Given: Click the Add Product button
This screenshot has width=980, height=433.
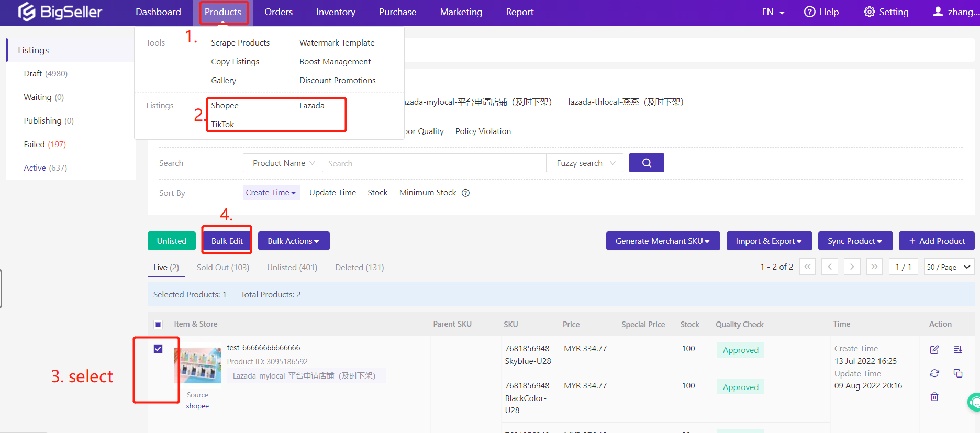Looking at the screenshot, I should tap(937, 241).
